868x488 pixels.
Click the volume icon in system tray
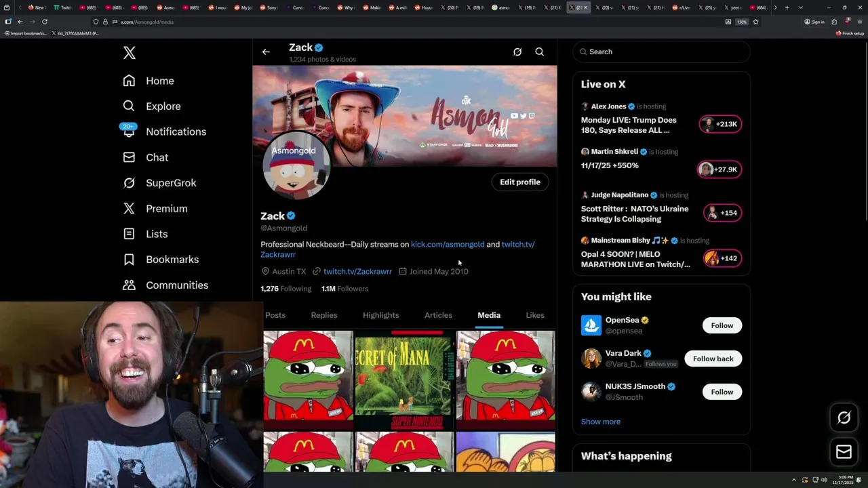[x=824, y=480]
